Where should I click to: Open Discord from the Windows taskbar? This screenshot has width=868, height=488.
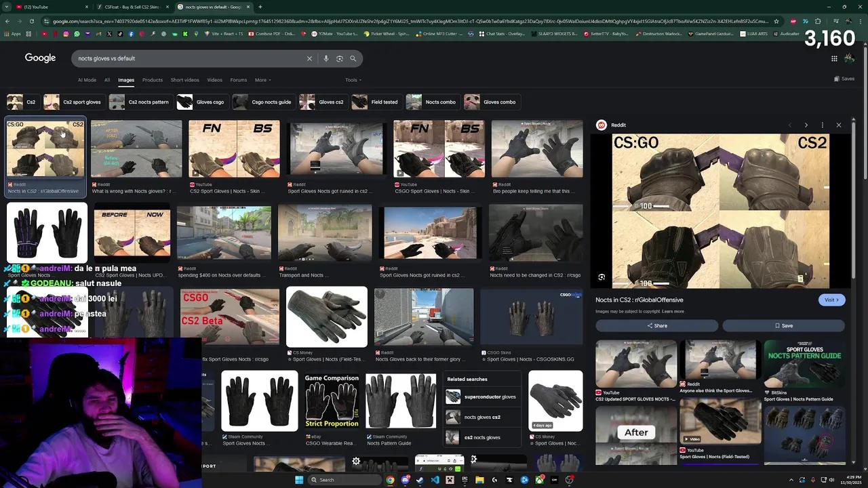click(x=405, y=480)
